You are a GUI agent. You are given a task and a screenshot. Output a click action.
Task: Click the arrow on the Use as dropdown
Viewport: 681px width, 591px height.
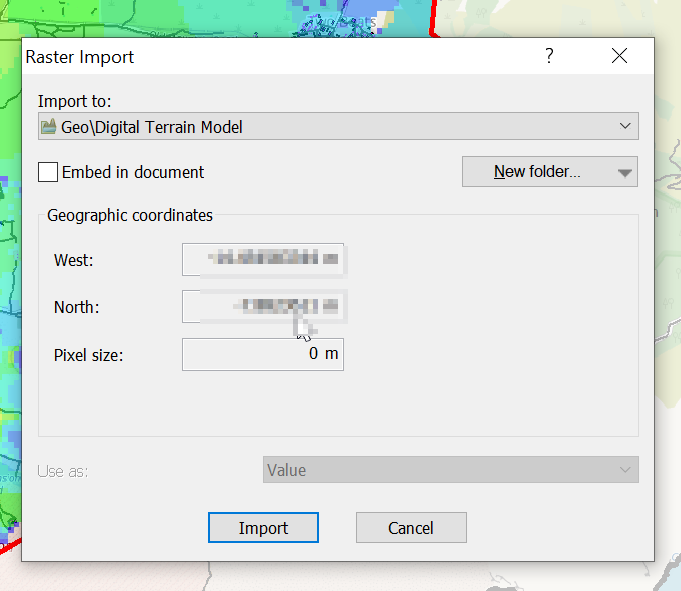click(625, 470)
